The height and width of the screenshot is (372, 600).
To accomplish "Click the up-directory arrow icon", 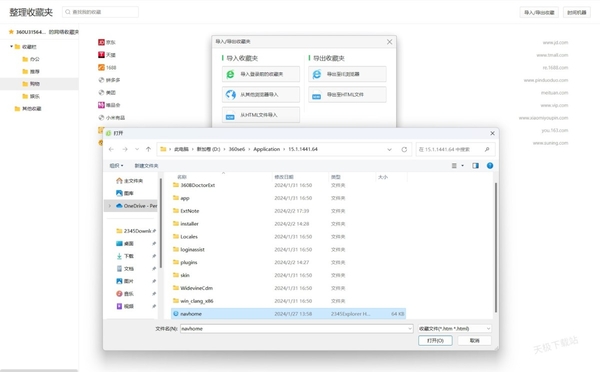I will tap(148, 149).
